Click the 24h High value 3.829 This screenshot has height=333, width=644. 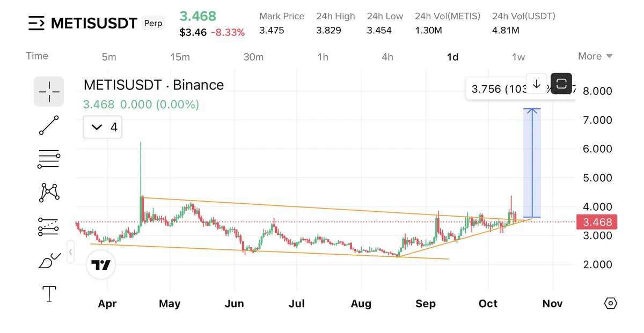[x=328, y=31]
